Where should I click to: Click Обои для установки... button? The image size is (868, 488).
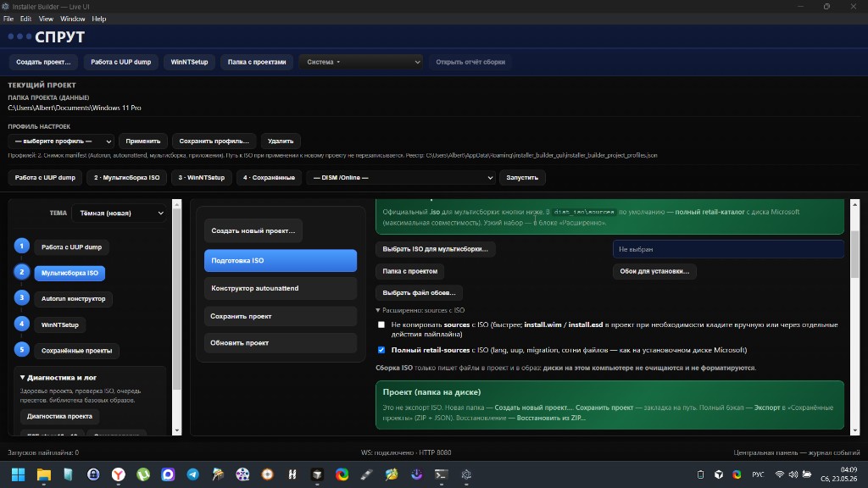(654, 271)
